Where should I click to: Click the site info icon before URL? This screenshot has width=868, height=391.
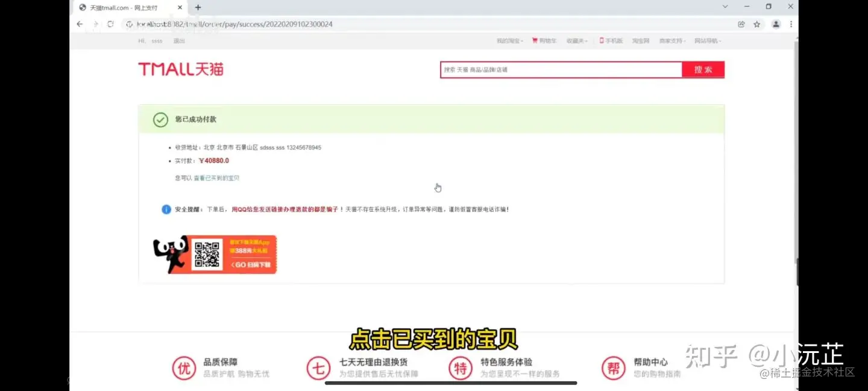tap(128, 24)
